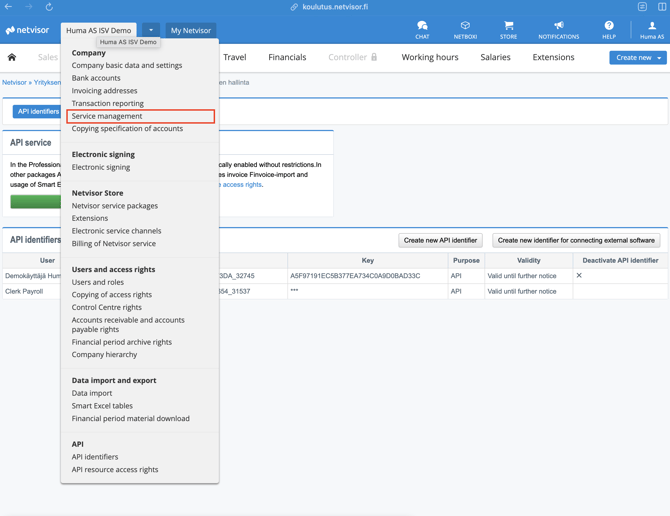Click the My Netvisor button
The image size is (670, 516).
pyautogui.click(x=190, y=30)
